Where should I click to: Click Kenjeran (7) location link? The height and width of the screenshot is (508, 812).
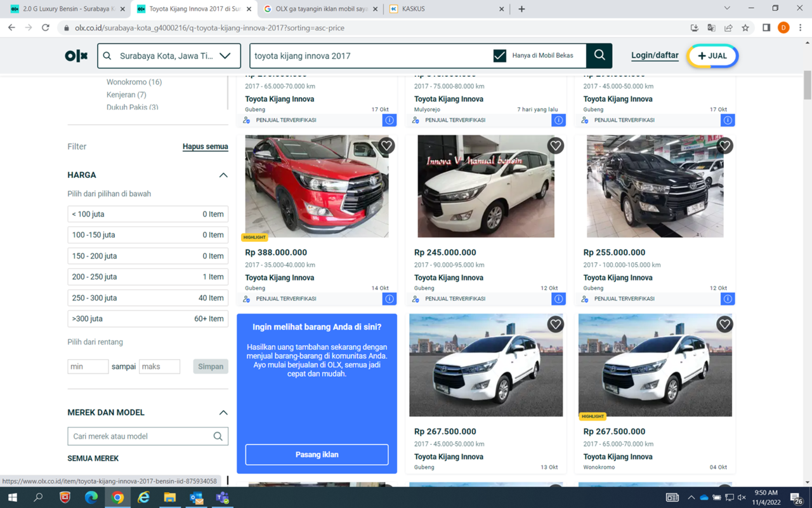point(126,95)
